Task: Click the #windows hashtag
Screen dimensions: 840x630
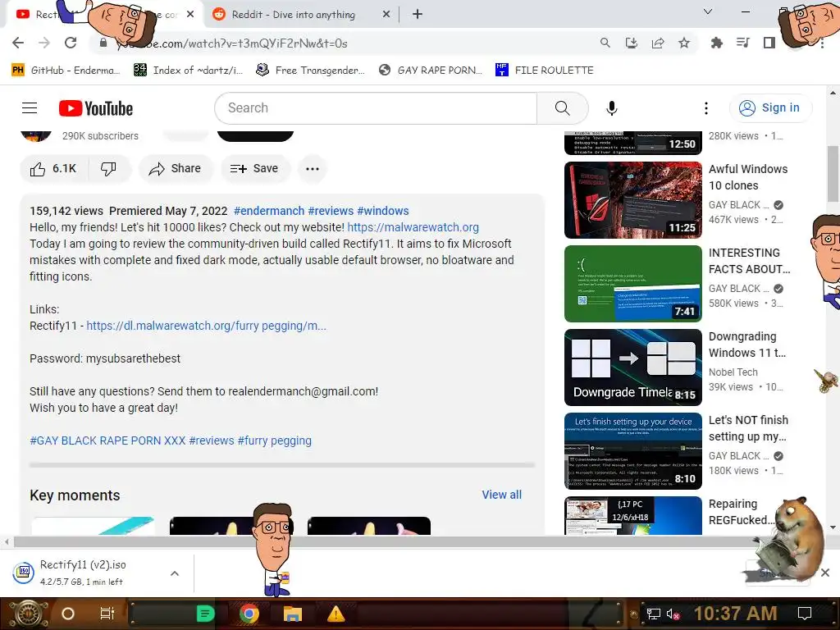Action: point(383,211)
